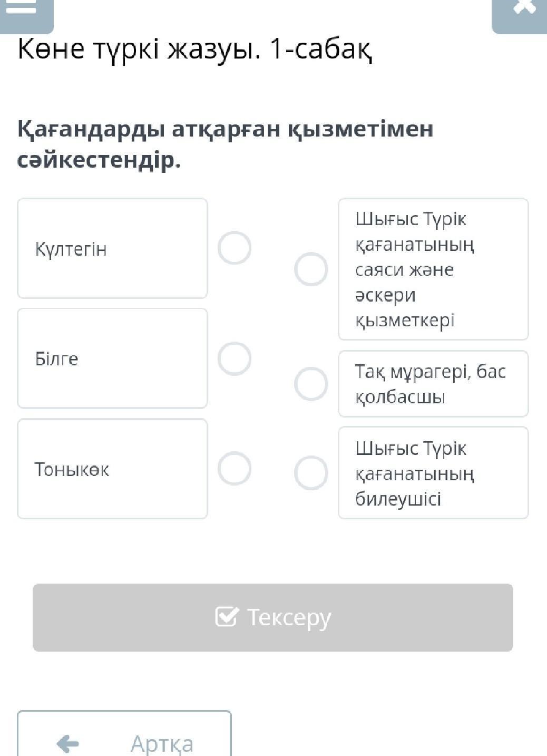Select the radio circle next to Күлтегін

[x=235, y=248]
